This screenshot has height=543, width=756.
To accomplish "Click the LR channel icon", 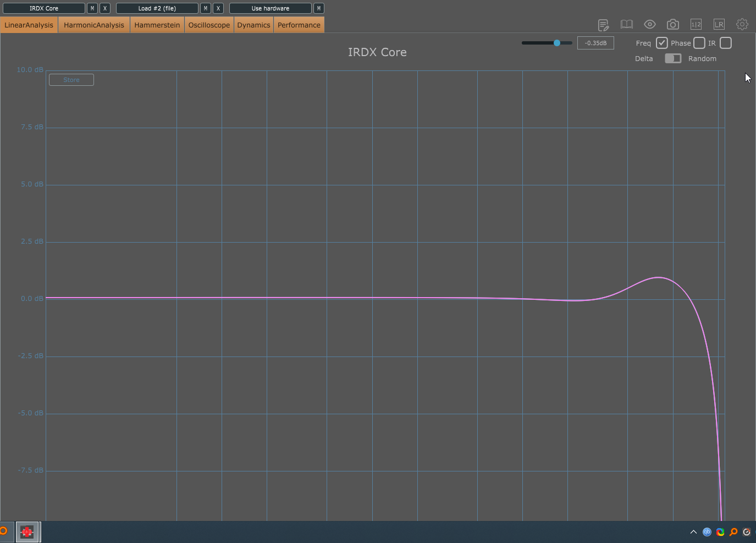I will [x=719, y=24].
